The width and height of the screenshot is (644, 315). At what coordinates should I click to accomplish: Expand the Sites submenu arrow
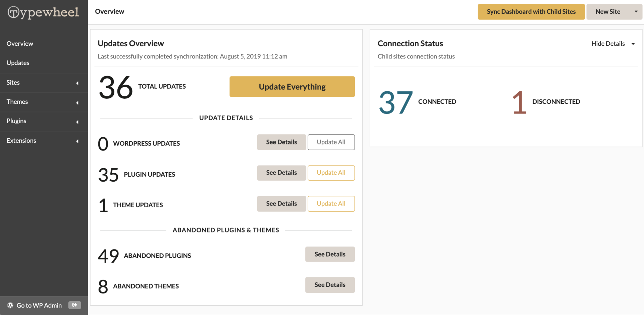tap(77, 83)
